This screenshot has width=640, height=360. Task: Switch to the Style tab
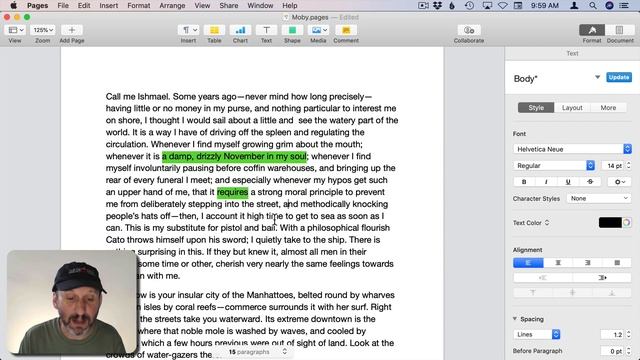click(x=536, y=107)
